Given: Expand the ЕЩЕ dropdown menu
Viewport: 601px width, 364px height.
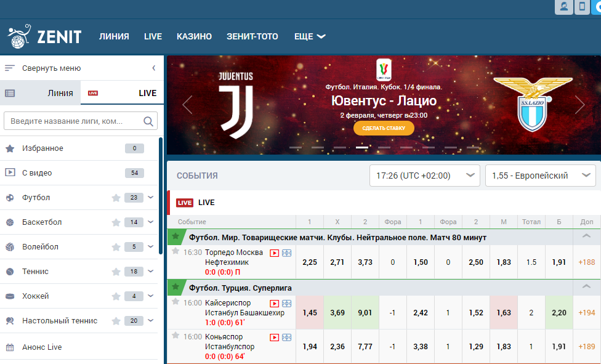Looking at the screenshot, I should pos(310,36).
